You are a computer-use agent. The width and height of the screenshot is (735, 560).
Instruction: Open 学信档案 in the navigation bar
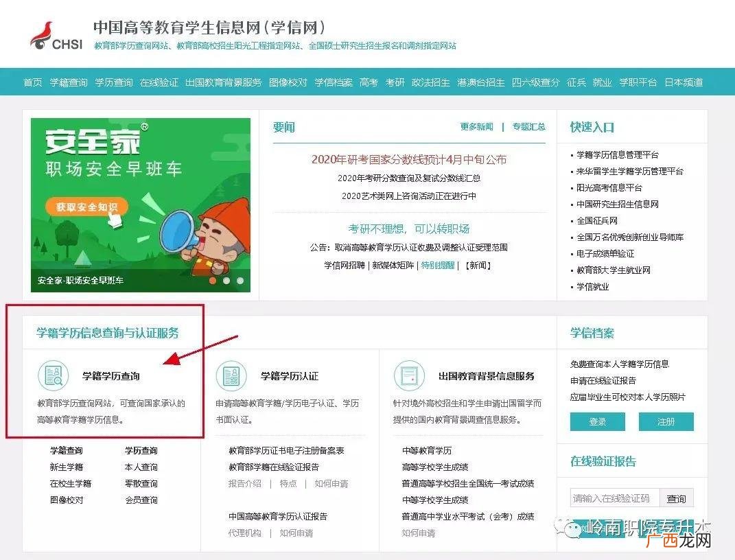pos(334,82)
